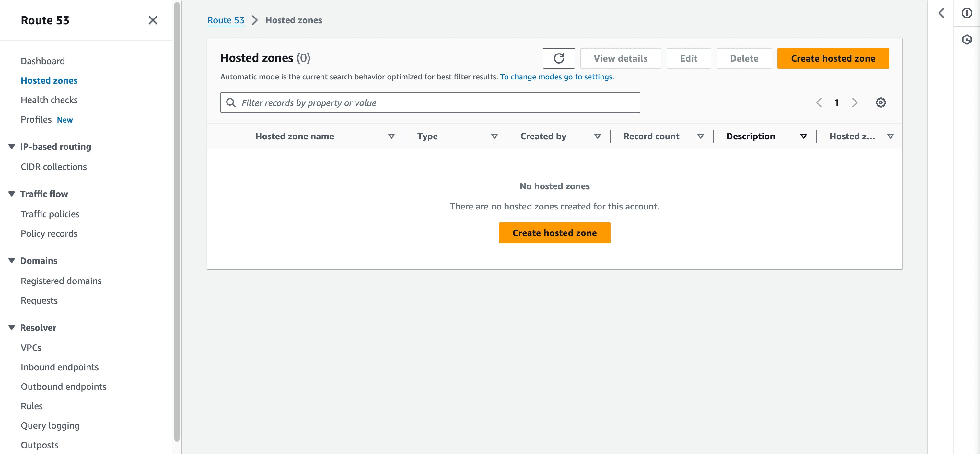Image resolution: width=980 pixels, height=454 pixels.
Task: Collapse the Traffic flow section
Action: point(12,194)
